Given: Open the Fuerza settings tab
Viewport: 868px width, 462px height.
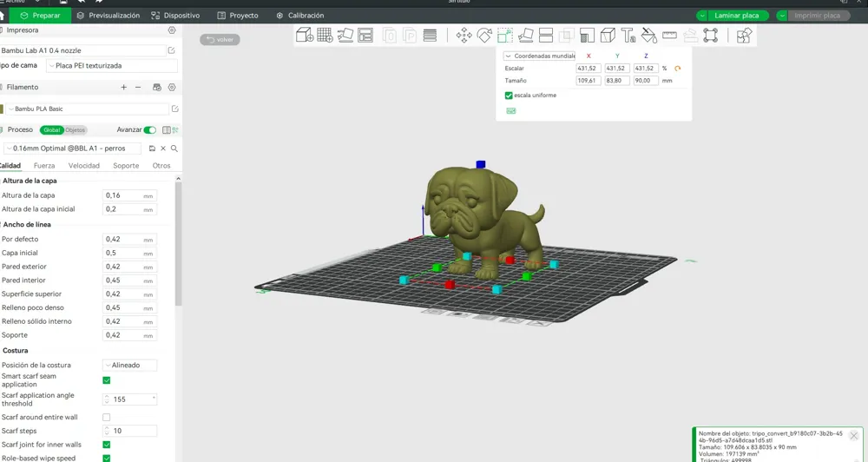Looking at the screenshot, I should (44, 166).
